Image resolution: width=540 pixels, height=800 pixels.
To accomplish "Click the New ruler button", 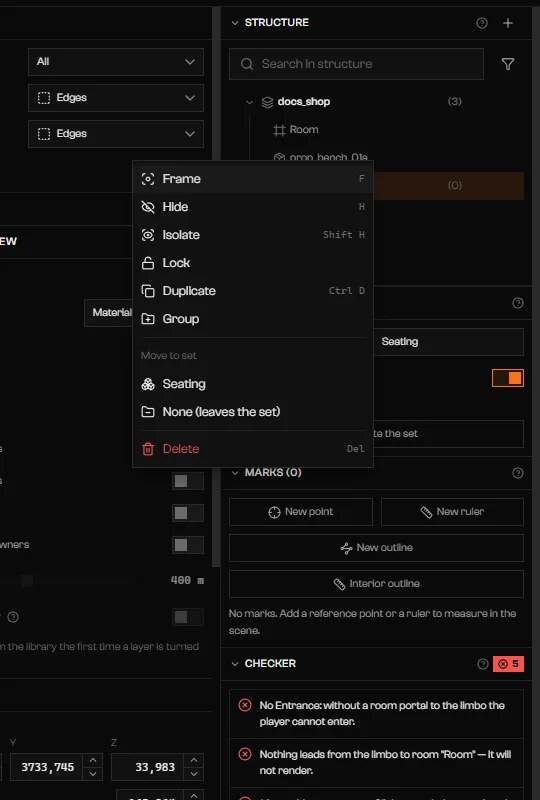I will click(x=452, y=512).
